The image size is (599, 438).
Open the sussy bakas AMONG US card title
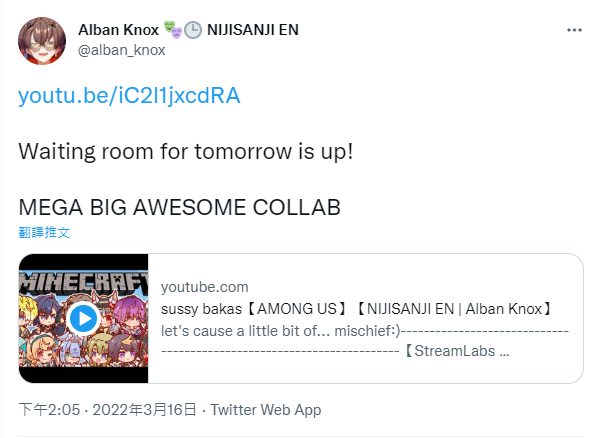(x=356, y=309)
